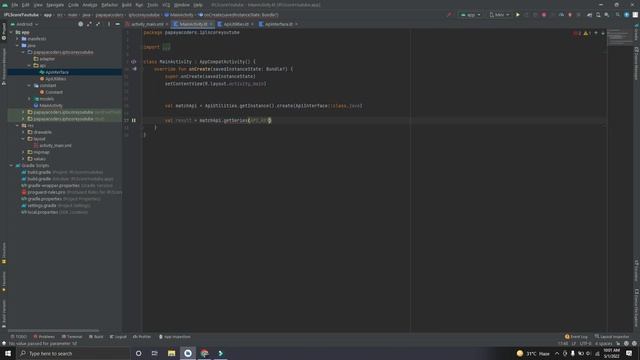Switch to activity_main.xml editor tab

(x=147, y=24)
